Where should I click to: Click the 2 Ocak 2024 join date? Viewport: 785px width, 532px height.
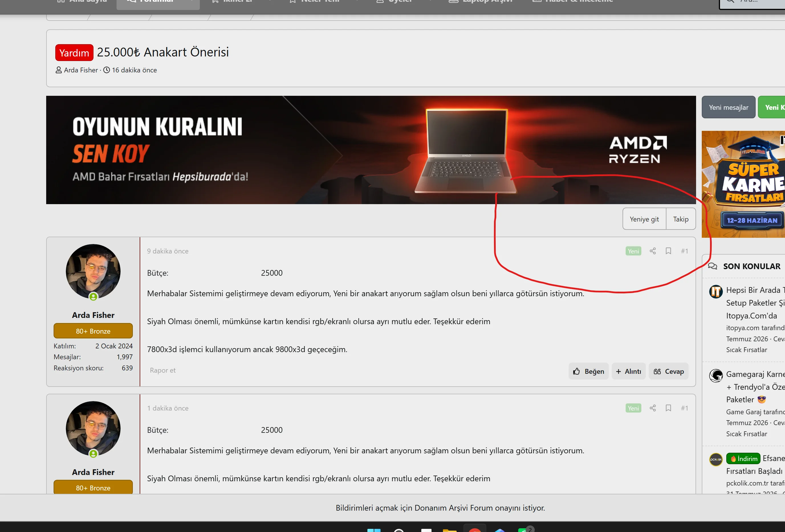pyautogui.click(x=114, y=346)
